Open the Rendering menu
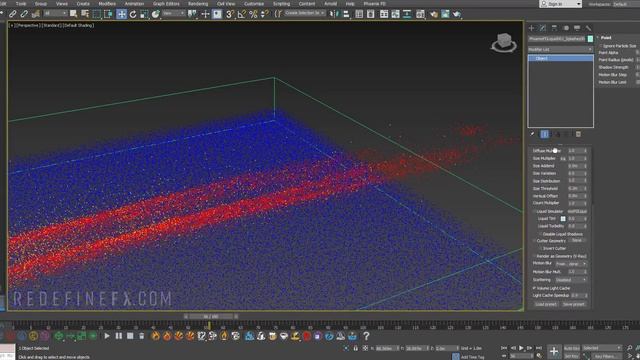 tap(198, 4)
